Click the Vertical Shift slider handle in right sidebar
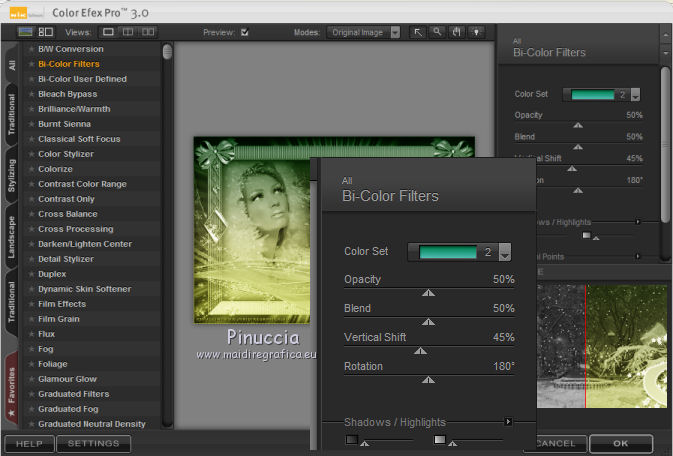Image resolution: width=673 pixels, height=456 pixels. point(572,169)
